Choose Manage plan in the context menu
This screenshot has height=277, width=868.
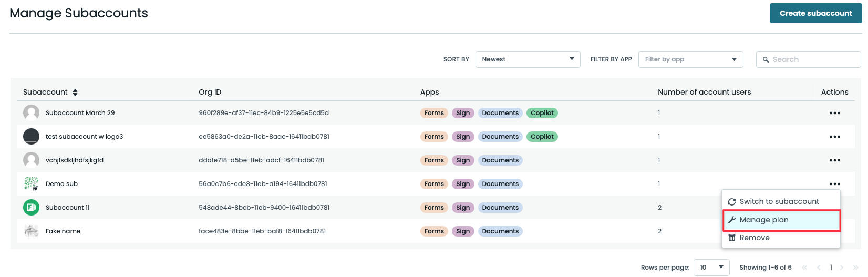[x=764, y=220]
